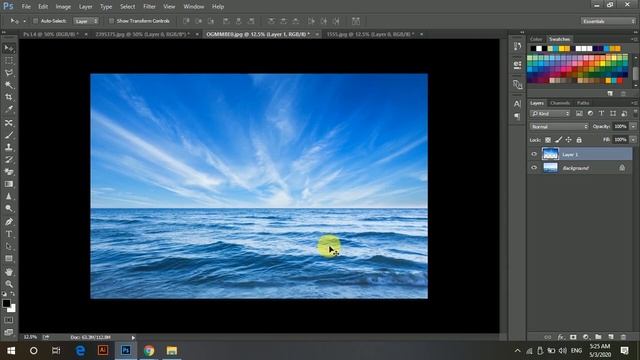The width and height of the screenshot is (640, 360).
Task: Select the Pen tool
Action: click(9, 222)
